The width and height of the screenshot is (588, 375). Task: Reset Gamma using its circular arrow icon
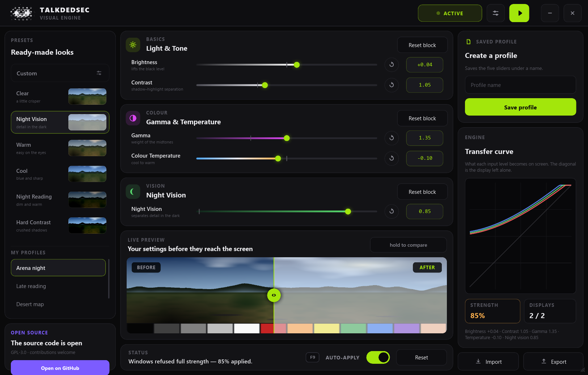392,138
